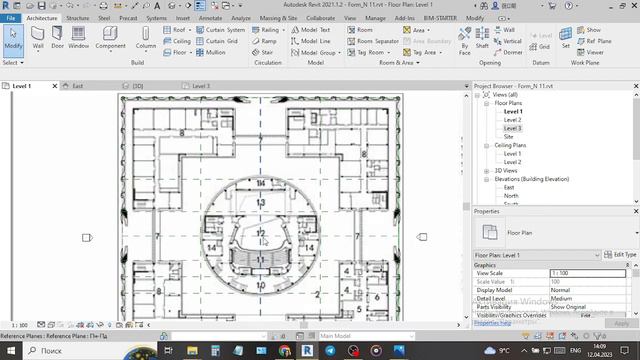
Task: Place a Room with Room tool
Action: coord(360,30)
